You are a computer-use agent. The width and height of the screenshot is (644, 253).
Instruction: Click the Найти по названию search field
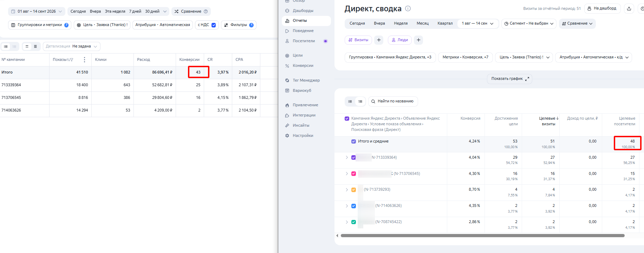pyautogui.click(x=393, y=101)
